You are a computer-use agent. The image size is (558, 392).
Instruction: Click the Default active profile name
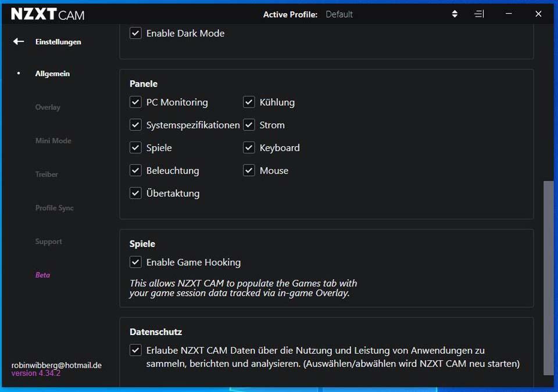point(339,15)
